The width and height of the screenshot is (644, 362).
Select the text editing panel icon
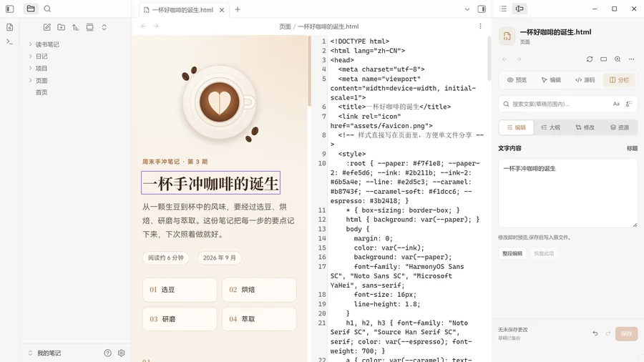(519, 9)
